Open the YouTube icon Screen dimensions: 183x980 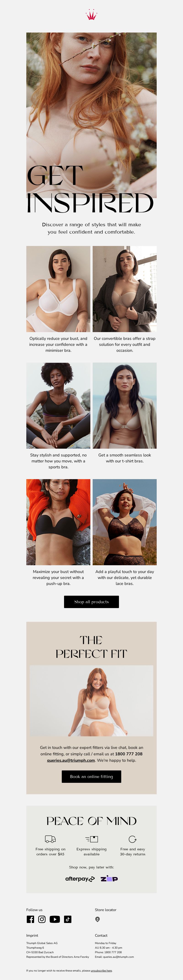tap(55, 919)
